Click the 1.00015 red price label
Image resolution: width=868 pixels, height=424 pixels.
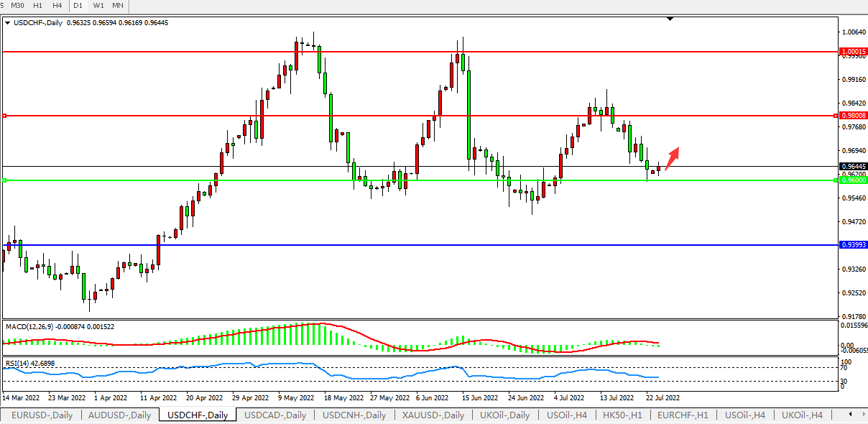[x=853, y=52]
